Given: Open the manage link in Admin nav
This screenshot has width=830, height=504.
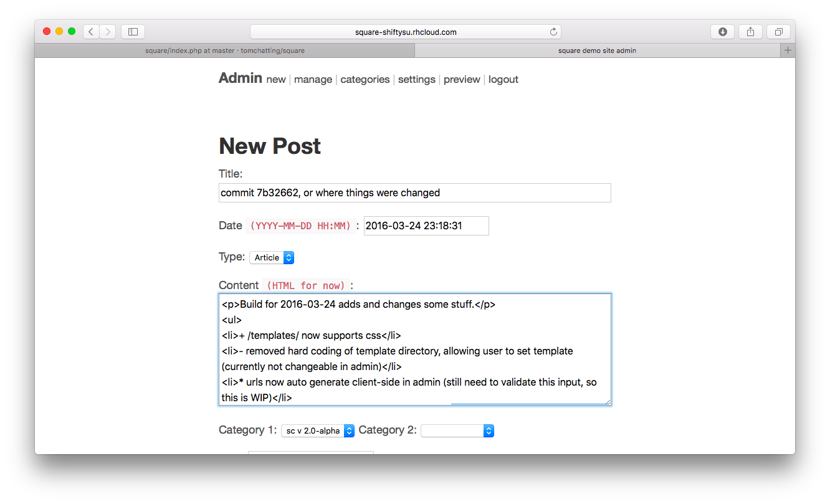Looking at the screenshot, I should click(313, 80).
